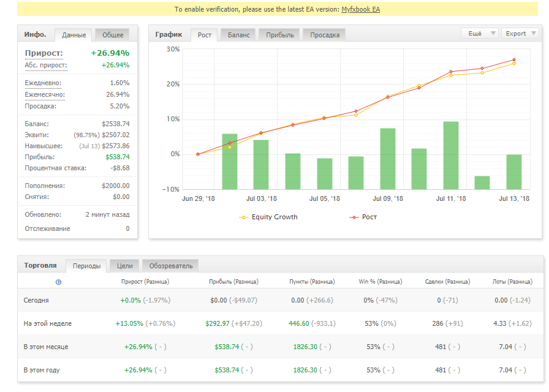Select the Прибыль chart tab
The image size is (549, 392).
[280, 35]
